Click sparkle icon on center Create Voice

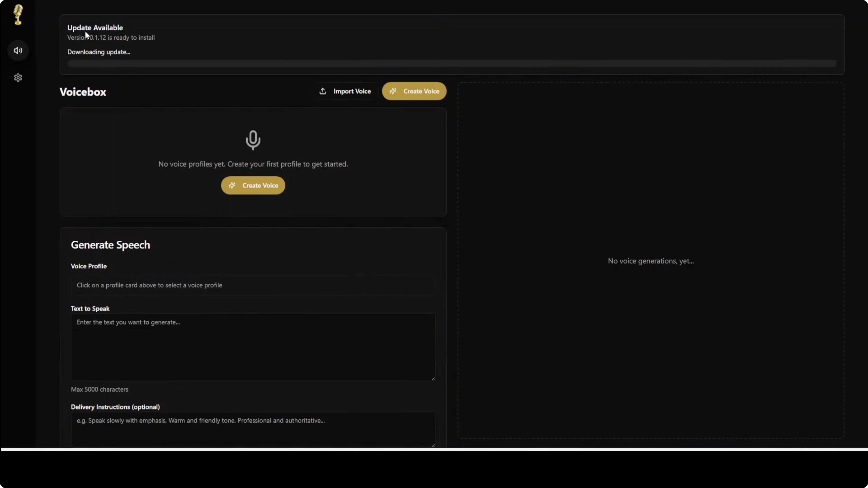232,186
